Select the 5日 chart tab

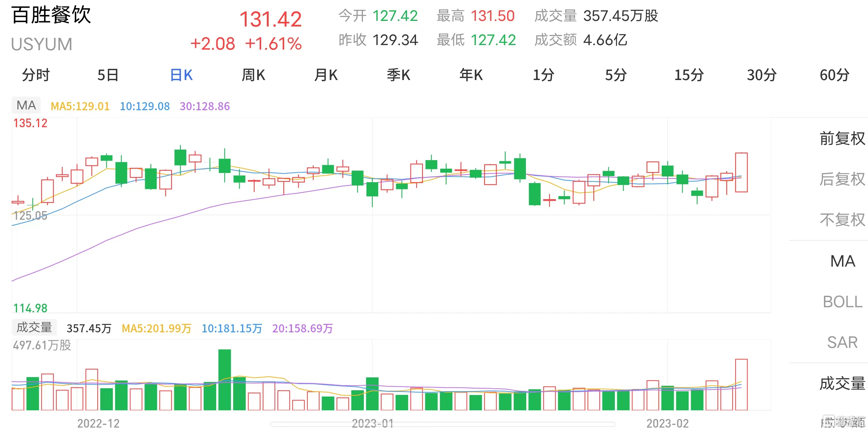[x=108, y=75]
